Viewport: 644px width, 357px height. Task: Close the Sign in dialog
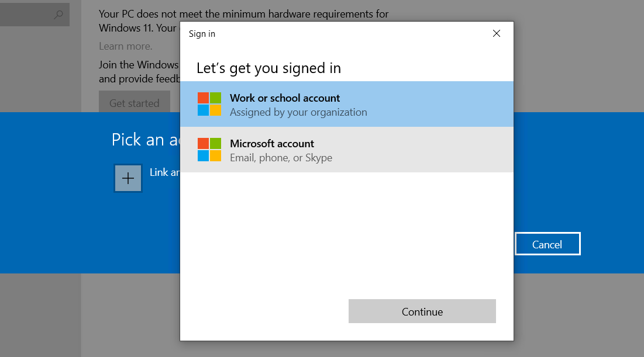tap(496, 33)
